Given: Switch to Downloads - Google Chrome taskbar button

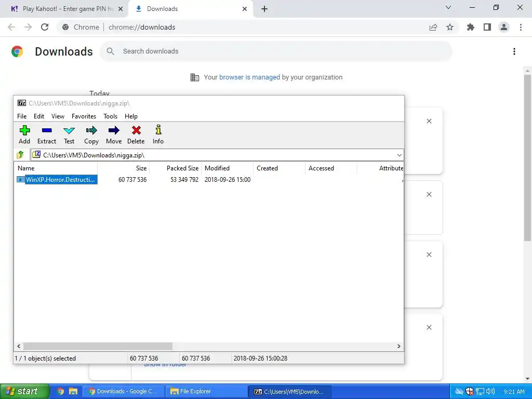Looking at the screenshot, I should click(123, 391).
